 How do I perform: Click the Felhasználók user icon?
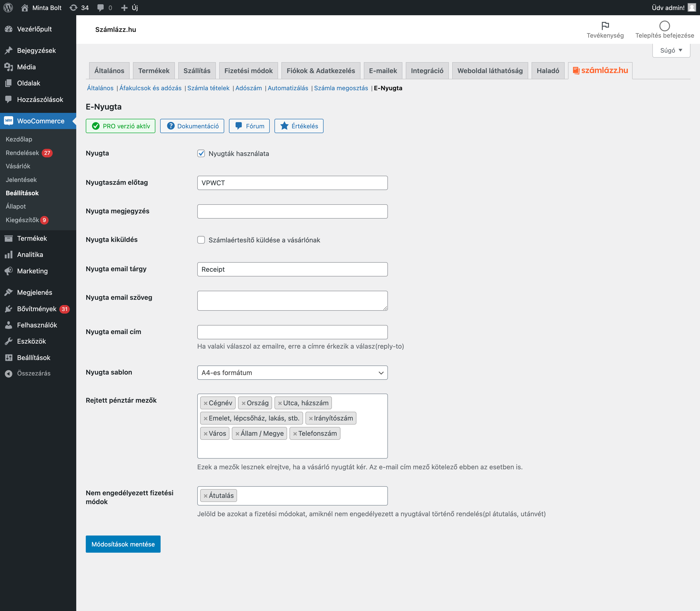click(x=9, y=325)
